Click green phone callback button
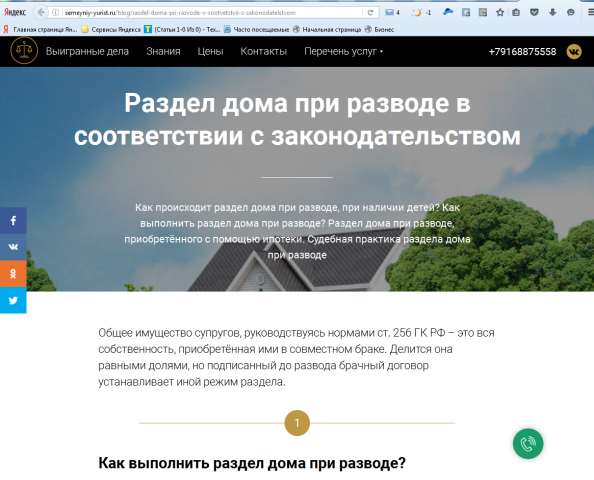 528,444
